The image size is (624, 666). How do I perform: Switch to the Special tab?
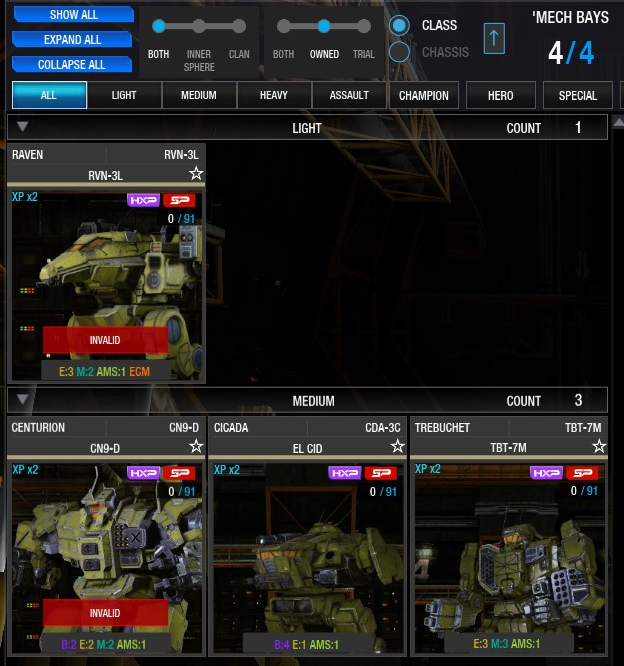pyautogui.click(x=578, y=95)
